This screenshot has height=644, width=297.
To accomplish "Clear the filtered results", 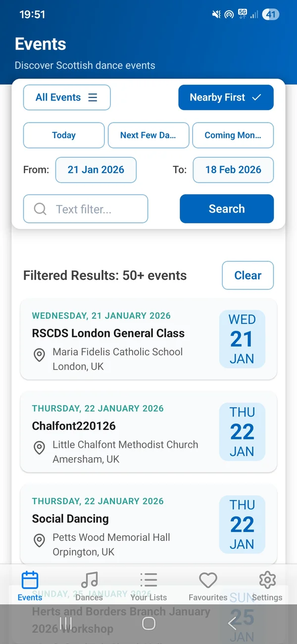I will [x=247, y=275].
